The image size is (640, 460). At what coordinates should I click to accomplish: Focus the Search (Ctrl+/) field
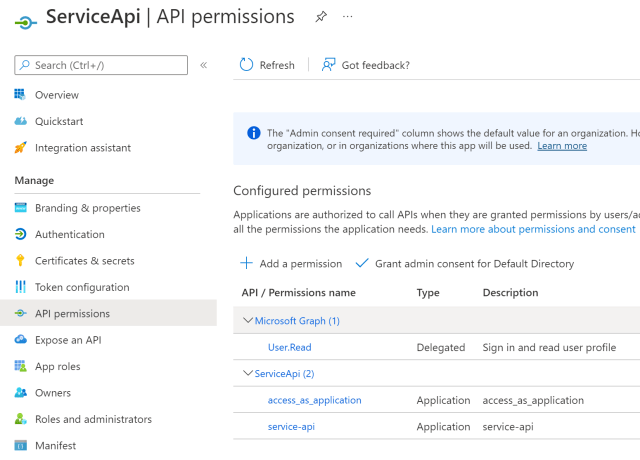tap(101, 65)
